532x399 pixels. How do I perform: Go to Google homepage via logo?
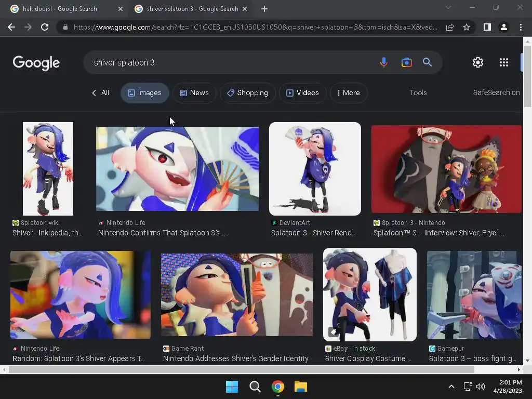coord(36,63)
